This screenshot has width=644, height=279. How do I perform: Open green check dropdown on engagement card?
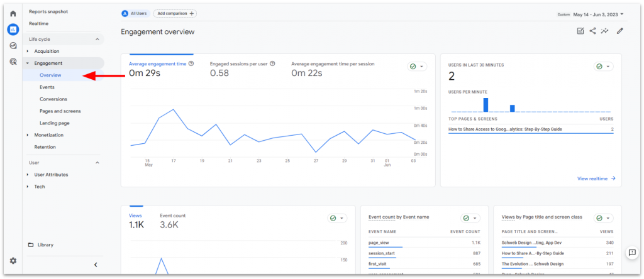click(x=416, y=66)
